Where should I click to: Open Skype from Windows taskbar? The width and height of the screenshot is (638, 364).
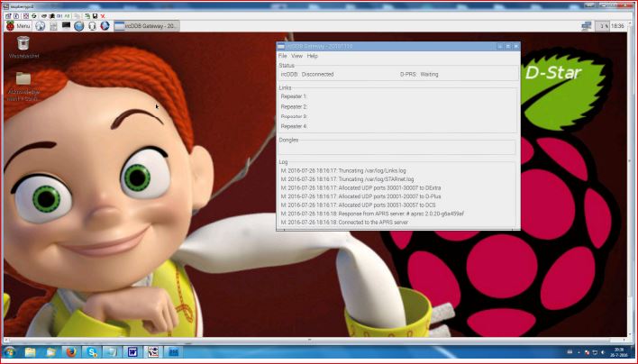tap(92, 351)
